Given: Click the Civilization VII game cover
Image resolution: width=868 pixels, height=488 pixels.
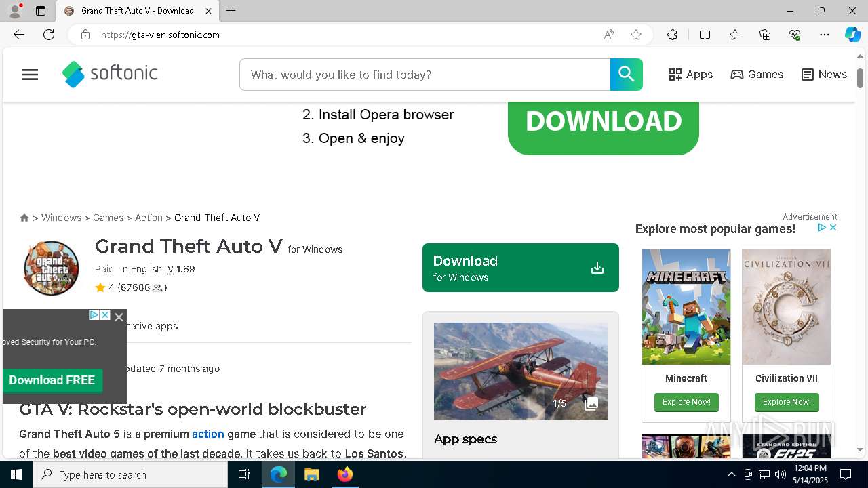Looking at the screenshot, I should pos(786,306).
